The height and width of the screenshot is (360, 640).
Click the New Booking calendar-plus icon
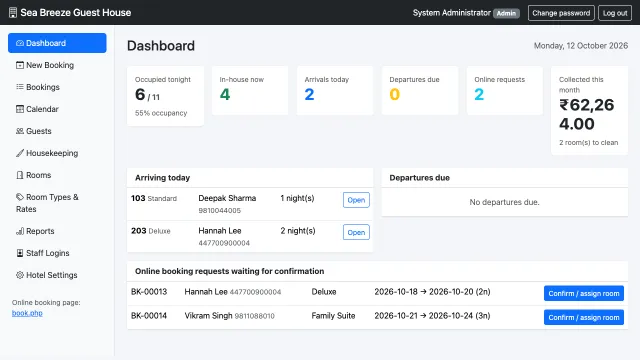coord(20,65)
